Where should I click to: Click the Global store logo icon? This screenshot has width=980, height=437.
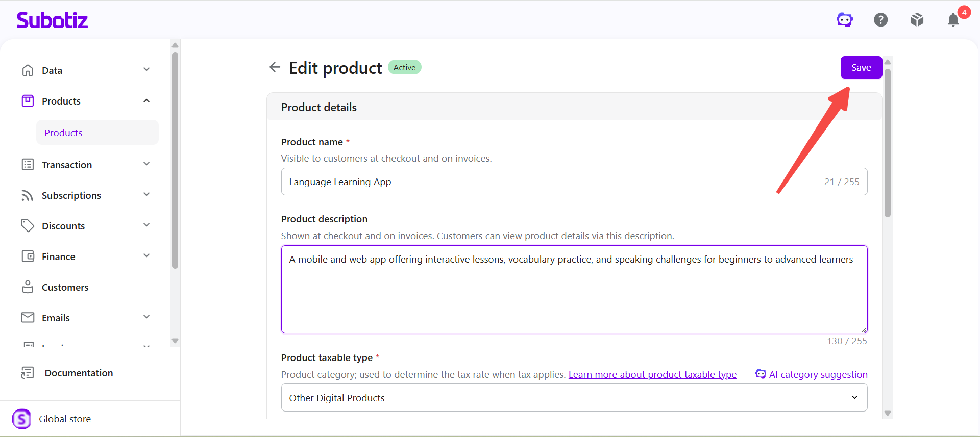(x=21, y=419)
